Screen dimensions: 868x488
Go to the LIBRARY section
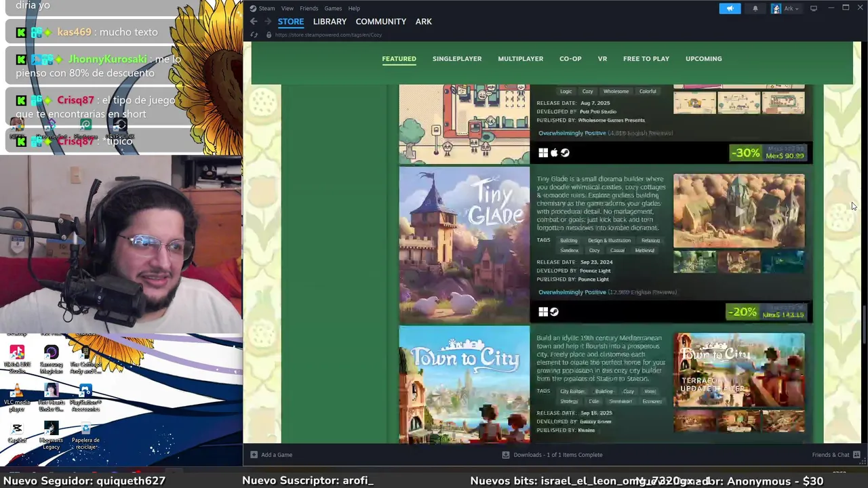(x=330, y=22)
